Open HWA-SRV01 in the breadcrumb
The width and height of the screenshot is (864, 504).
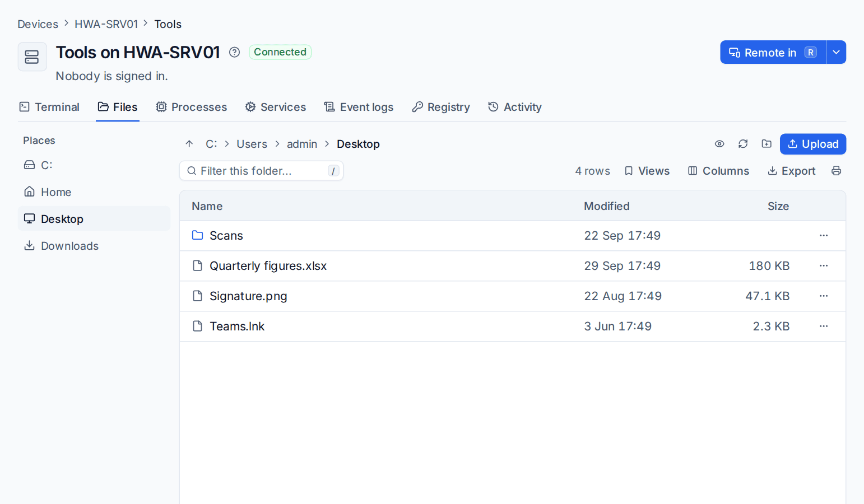click(106, 24)
